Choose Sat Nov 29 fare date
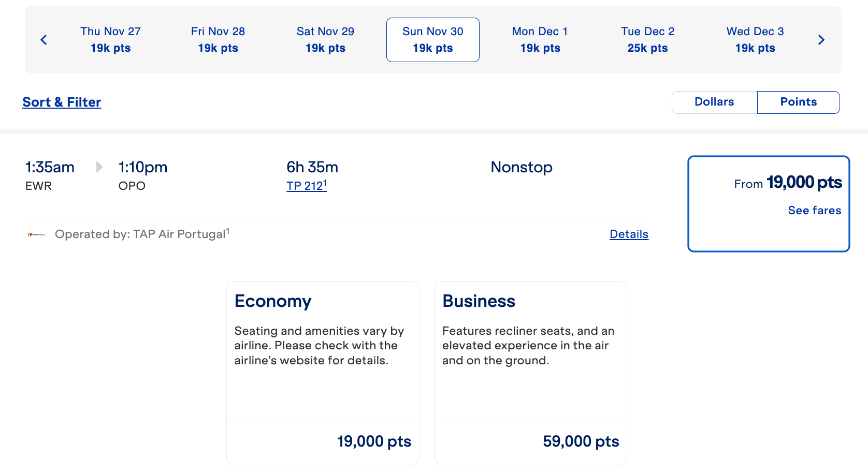Image resolution: width=868 pixels, height=474 pixels. click(325, 40)
